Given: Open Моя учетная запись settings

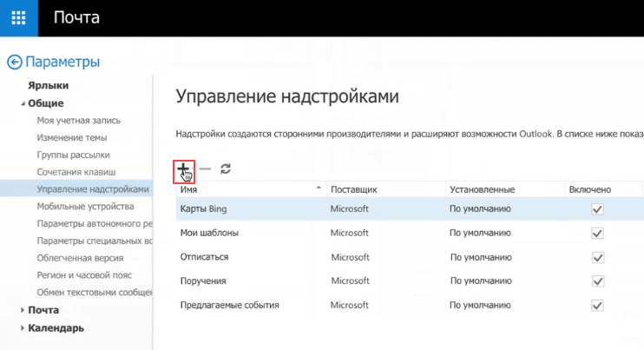Looking at the screenshot, I should coord(78,121).
